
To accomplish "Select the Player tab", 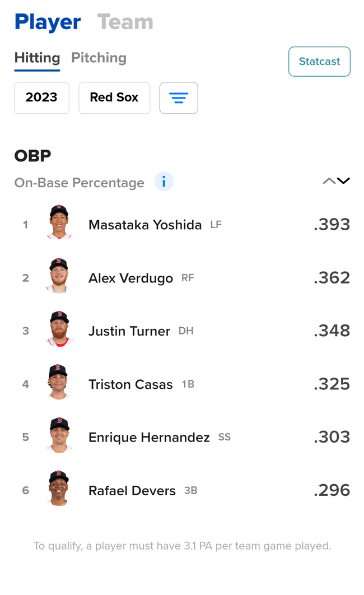I will (x=48, y=22).
